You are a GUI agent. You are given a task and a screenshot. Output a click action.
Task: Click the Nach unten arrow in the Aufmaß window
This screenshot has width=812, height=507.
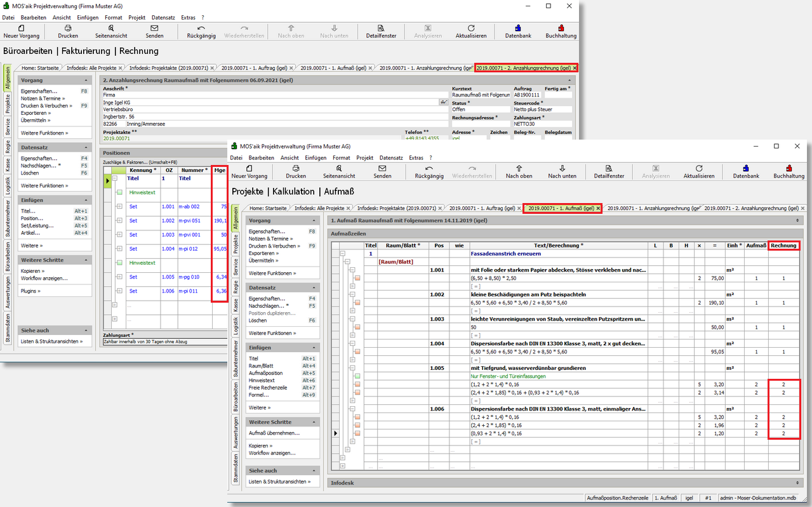[x=562, y=168]
